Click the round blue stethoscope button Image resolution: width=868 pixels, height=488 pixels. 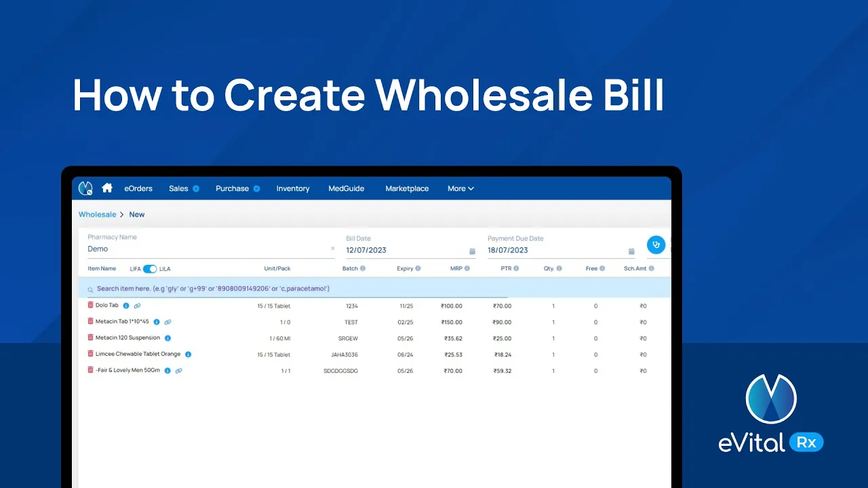(x=656, y=245)
